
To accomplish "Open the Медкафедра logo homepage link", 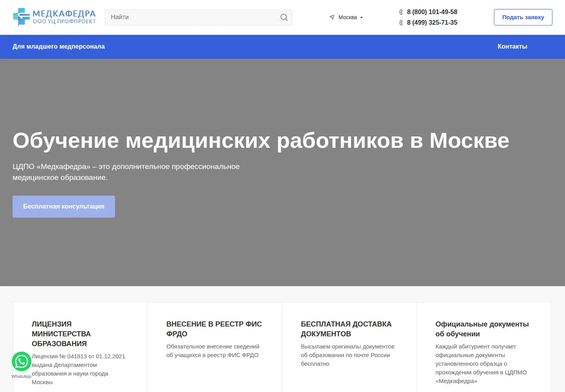I will click(x=54, y=17).
